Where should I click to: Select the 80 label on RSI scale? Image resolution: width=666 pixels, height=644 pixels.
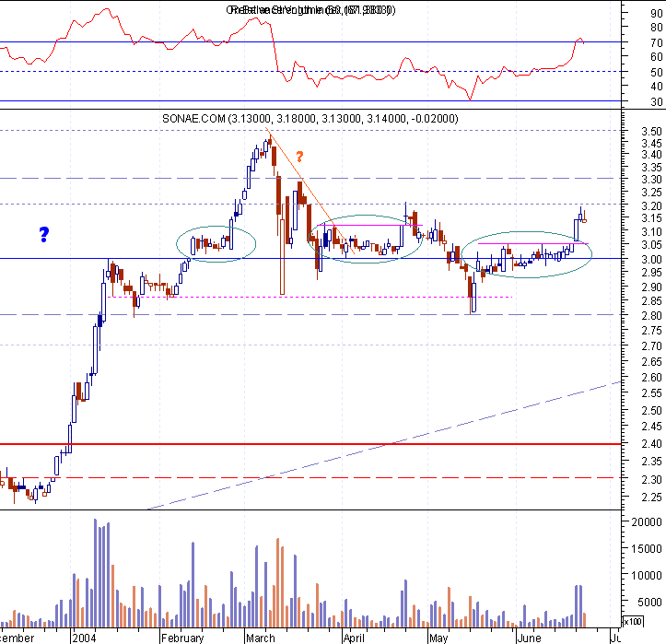[656, 28]
